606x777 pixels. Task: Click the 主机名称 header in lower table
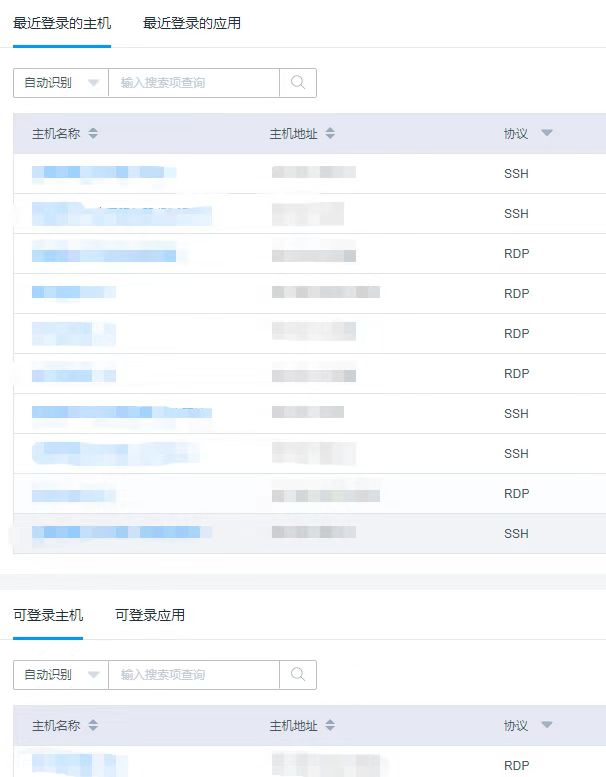pyautogui.click(x=56, y=726)
